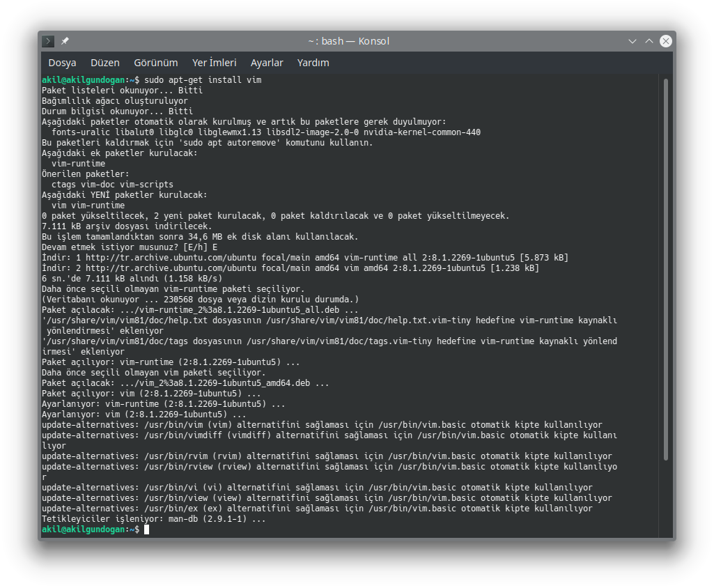
Task: Click the update-alternatives /usr/bin/rview line
Action: [x=329, y=472]
